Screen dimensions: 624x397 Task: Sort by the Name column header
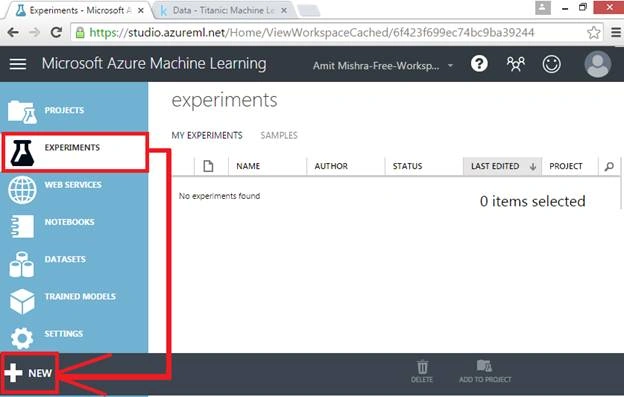[x=248, y=166]
